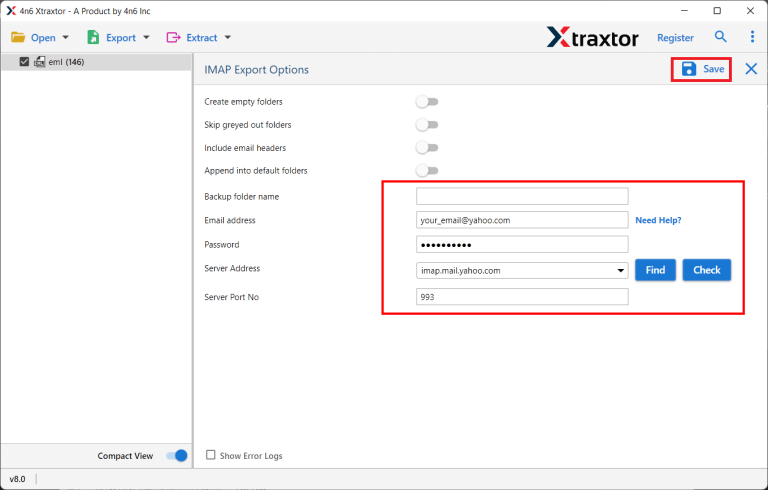Toggle Create empty folders switch
Screen dimensions: 768x490
pyautogui.click(x=427, y=102)
